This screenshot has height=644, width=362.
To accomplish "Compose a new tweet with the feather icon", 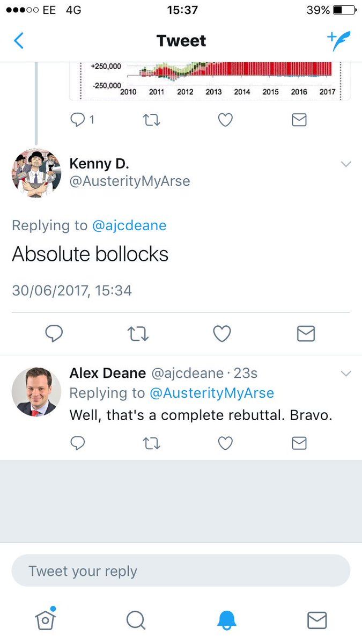I will pyautogui.click(x=338, y=41).
